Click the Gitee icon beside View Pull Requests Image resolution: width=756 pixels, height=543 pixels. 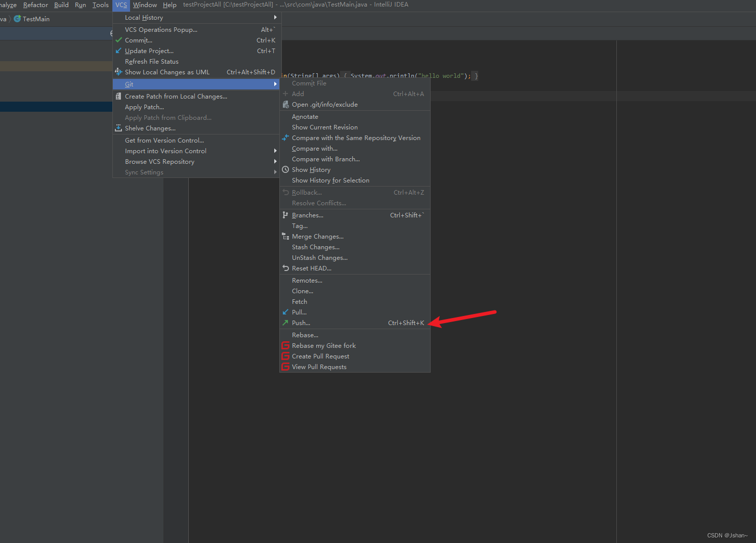pos(285,367)
